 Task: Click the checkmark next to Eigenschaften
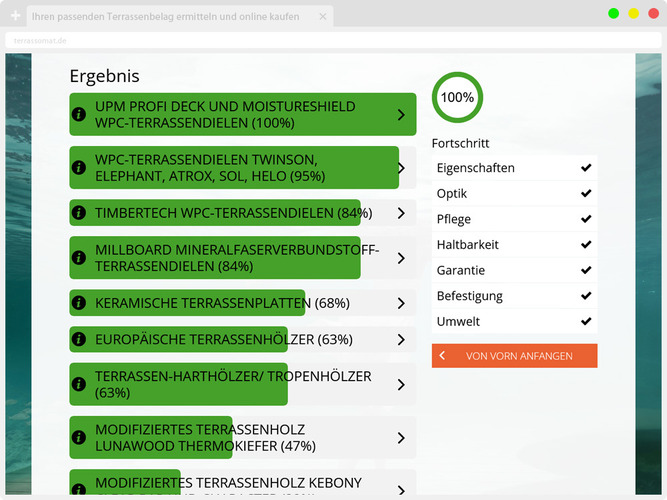(586, 168)
